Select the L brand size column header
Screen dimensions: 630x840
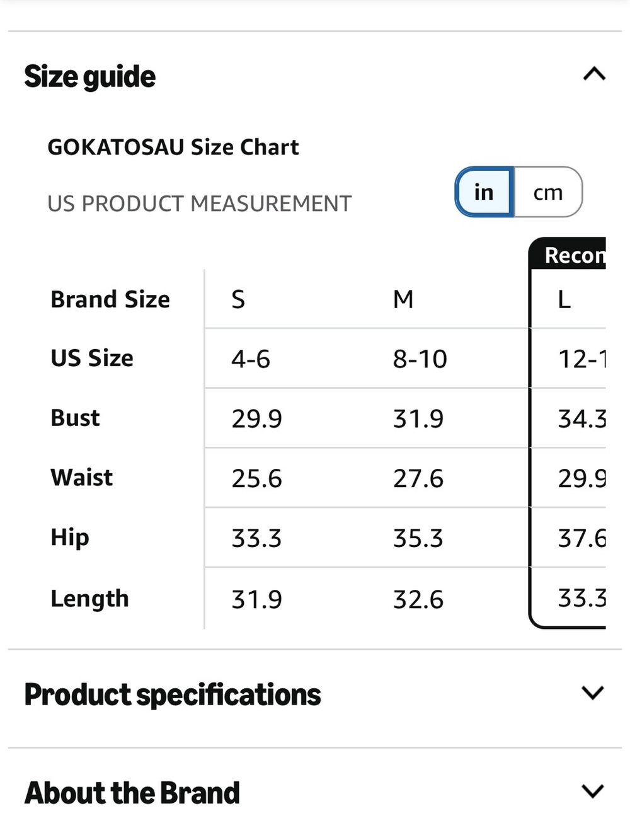(x=564, y=299)
